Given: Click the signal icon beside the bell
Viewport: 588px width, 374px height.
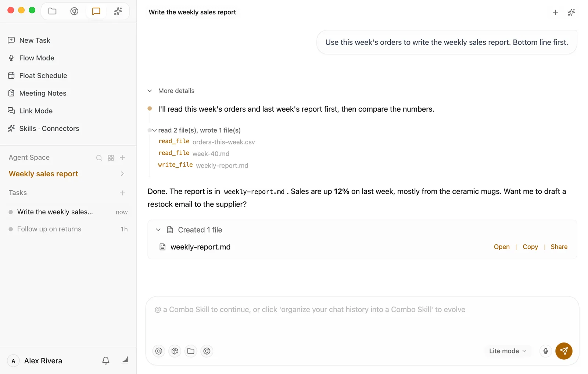Looking at the screenshot, I should [x=125, y=360].
